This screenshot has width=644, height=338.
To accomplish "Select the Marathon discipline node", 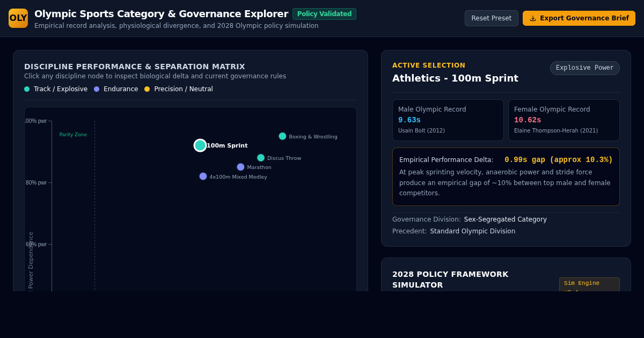I will pos(240,167).
